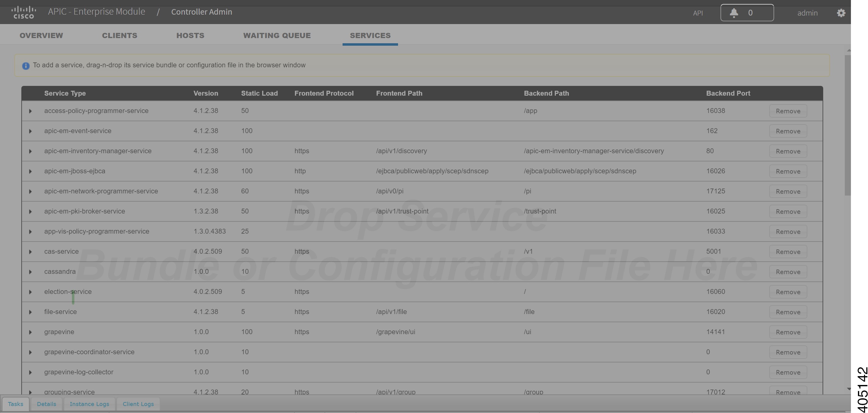This screenshot has width=868, height=413.
Task: Switch to the WAITING QUEUE tab
Action: (277, 35)
